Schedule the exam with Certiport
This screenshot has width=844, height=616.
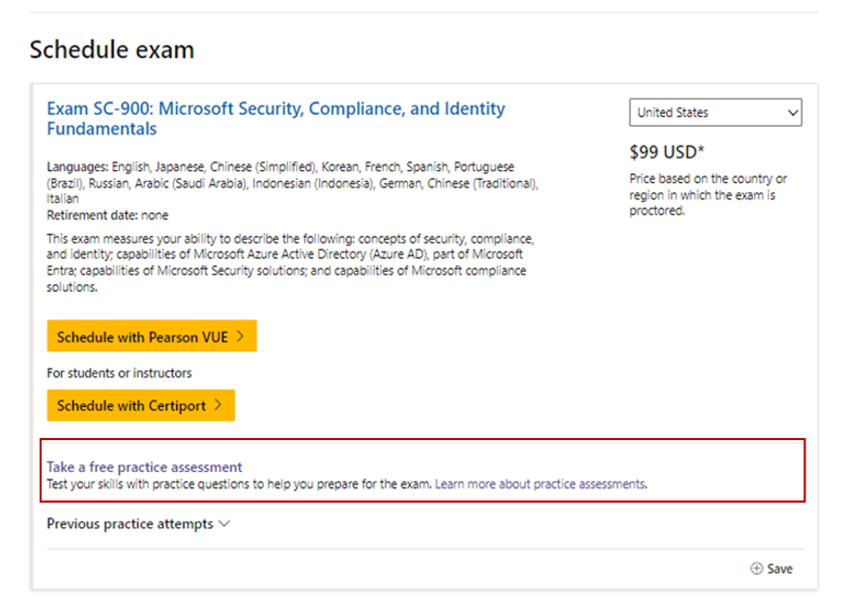(x=141, y=405)
